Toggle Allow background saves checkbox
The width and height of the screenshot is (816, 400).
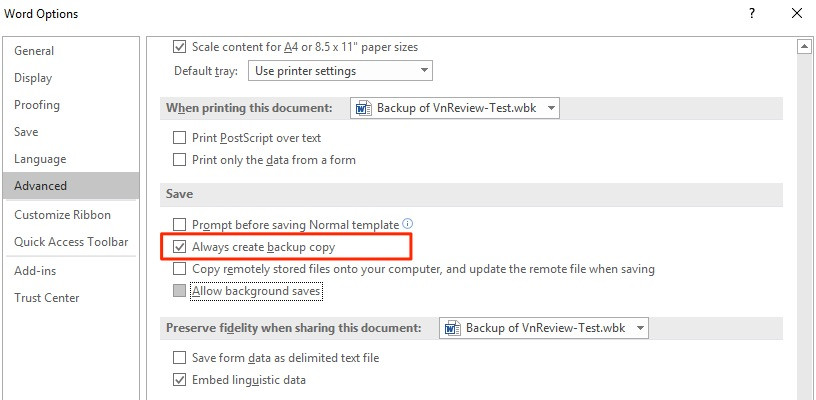pyautogui.click(x=180, y=291)
